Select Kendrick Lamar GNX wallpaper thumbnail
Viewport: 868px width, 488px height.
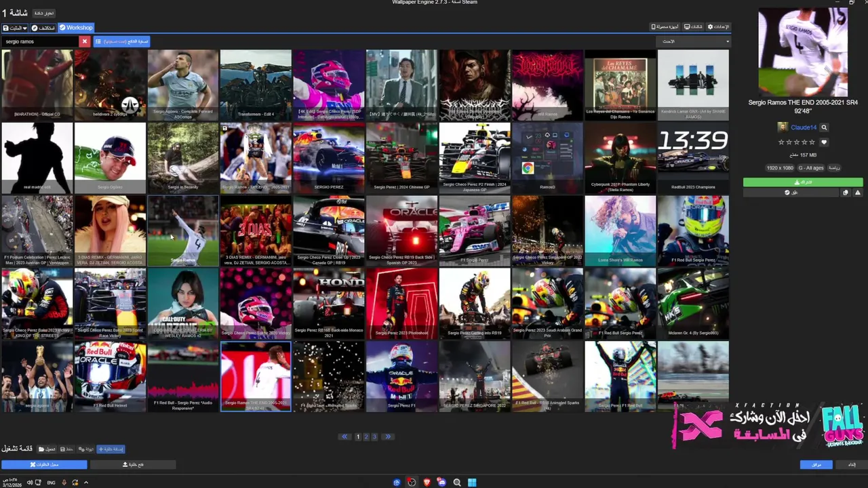tap(693, 85)
